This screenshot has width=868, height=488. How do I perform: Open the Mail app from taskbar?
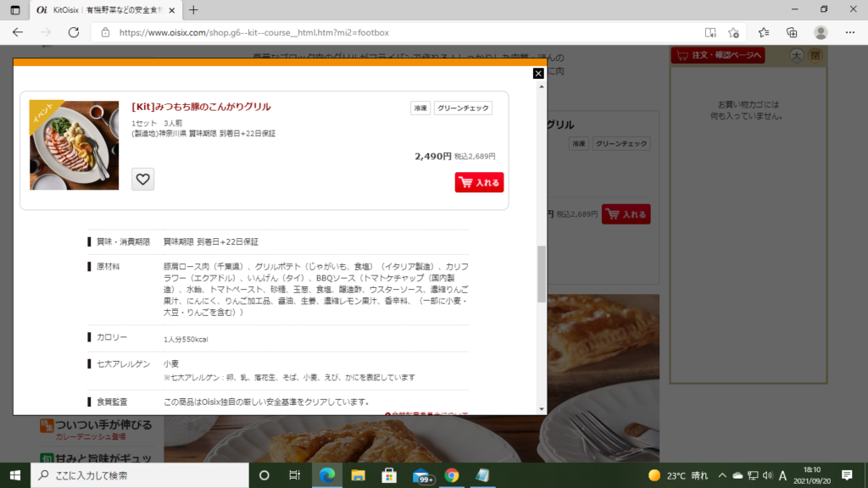click(423, 476)
